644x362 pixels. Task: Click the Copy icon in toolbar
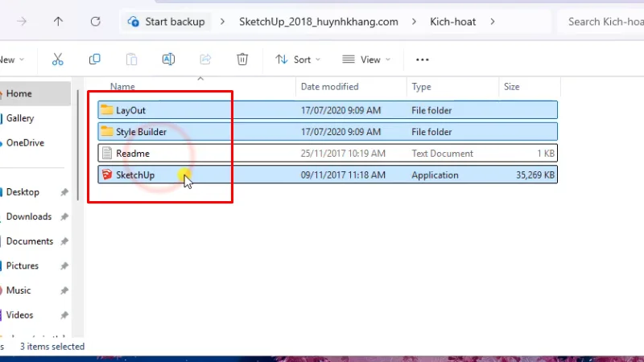[x=95, y=60]
